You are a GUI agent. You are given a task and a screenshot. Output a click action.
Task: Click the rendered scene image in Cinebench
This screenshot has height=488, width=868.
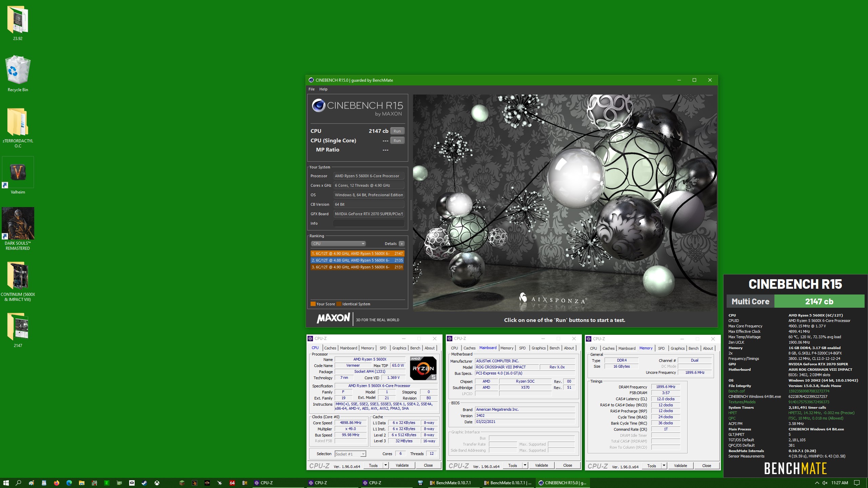click(565, 203)
